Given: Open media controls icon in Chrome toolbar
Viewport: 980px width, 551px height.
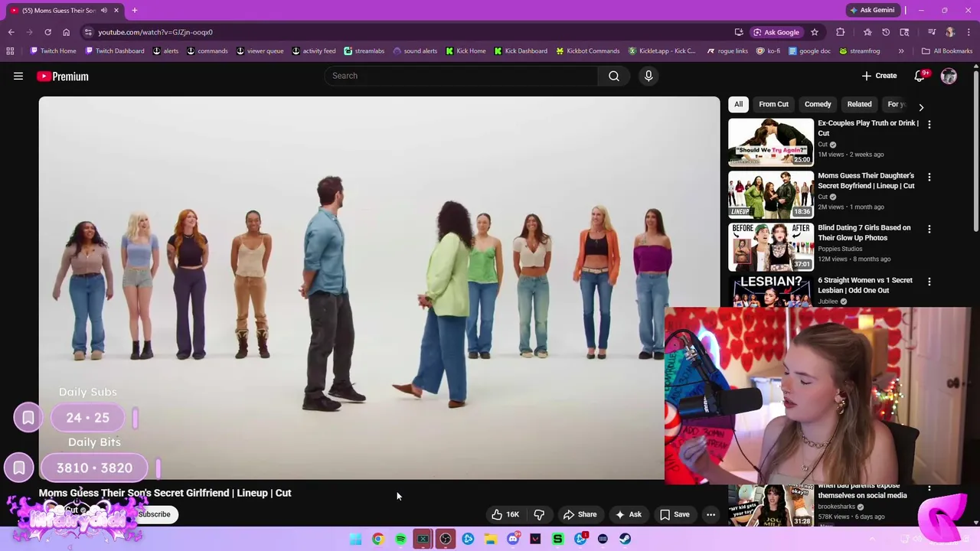Looking at the screenshot, I should (932, 32).
